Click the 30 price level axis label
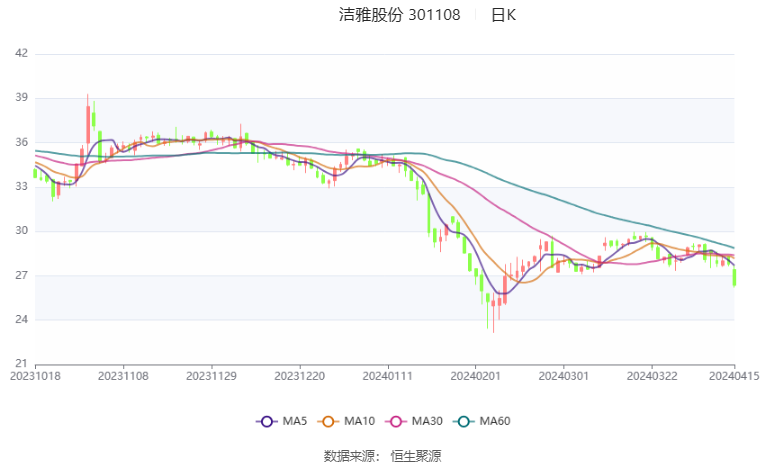The height and width of the screenshot is (465, 765). click(20, 231)
